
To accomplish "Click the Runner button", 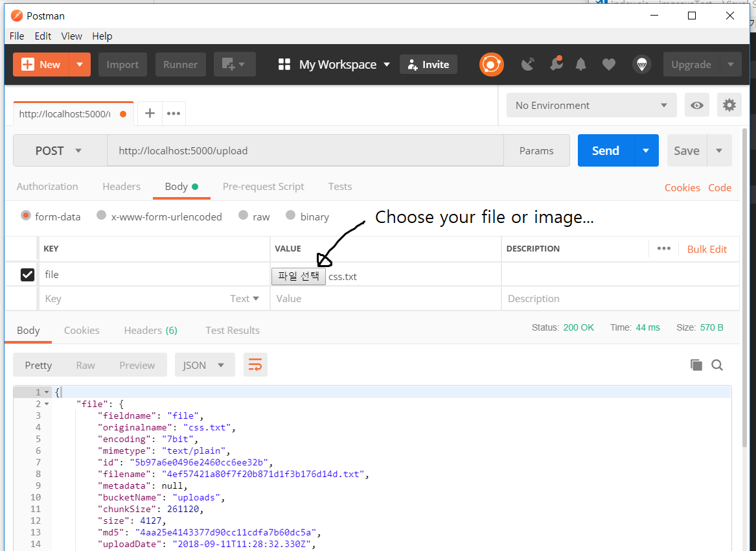I will coord(180,64).
